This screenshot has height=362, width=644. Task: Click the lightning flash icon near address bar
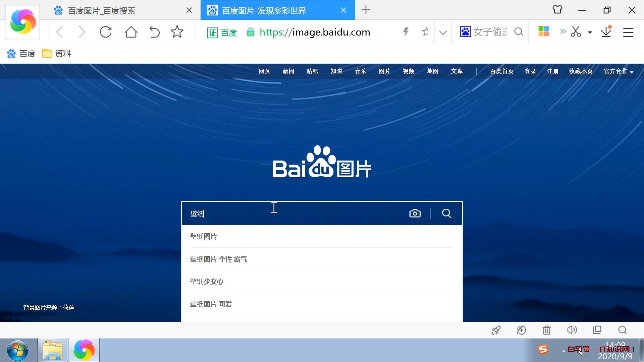(406, 32)
